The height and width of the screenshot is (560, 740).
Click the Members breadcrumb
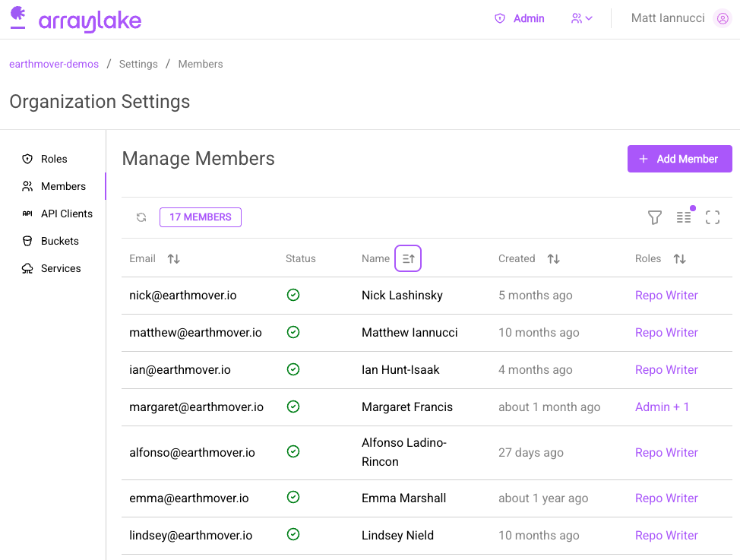pos(200,64)
